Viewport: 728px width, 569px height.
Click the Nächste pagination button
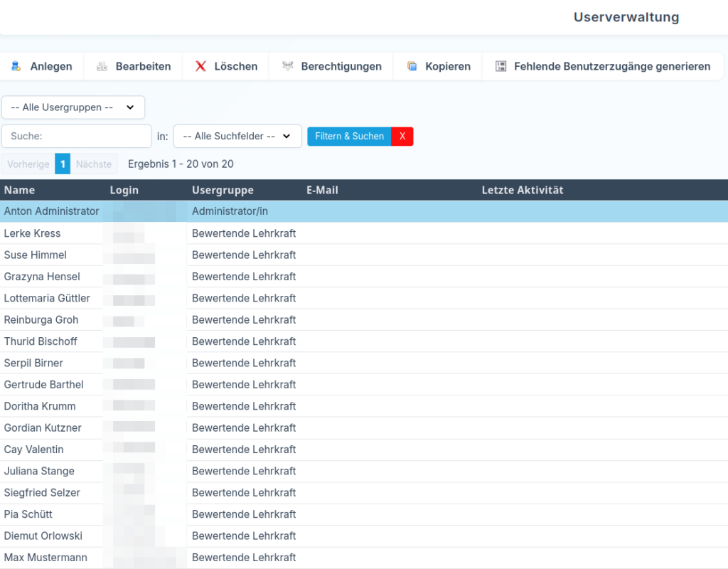point(94,164)
